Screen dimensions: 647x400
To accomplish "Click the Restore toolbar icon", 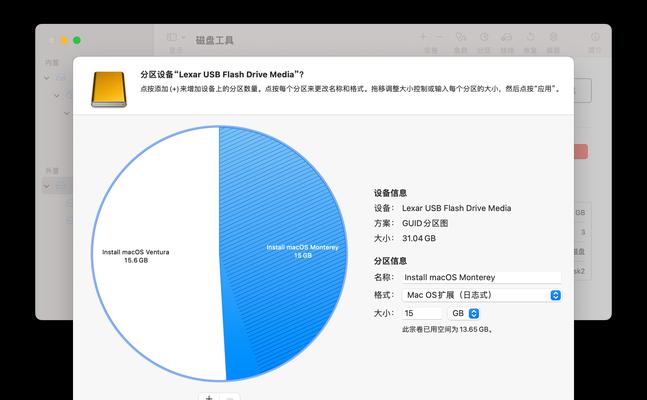I will (530, 37).
